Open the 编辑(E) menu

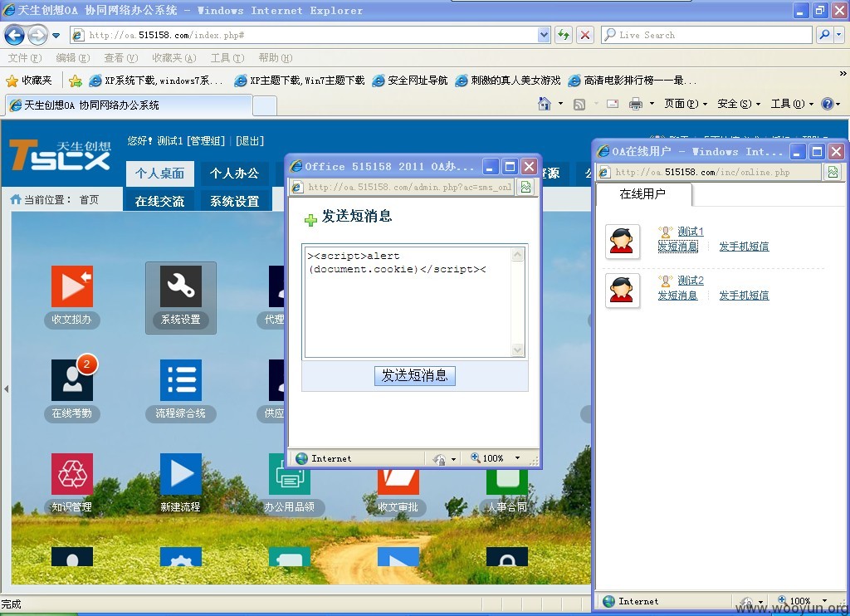click(73, 58)
